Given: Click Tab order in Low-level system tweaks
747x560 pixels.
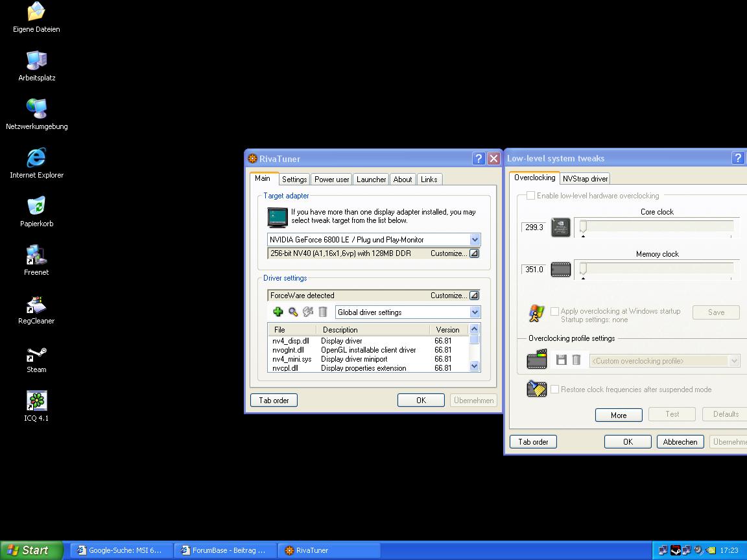Looking at the screenshot, I should [533, 442].
